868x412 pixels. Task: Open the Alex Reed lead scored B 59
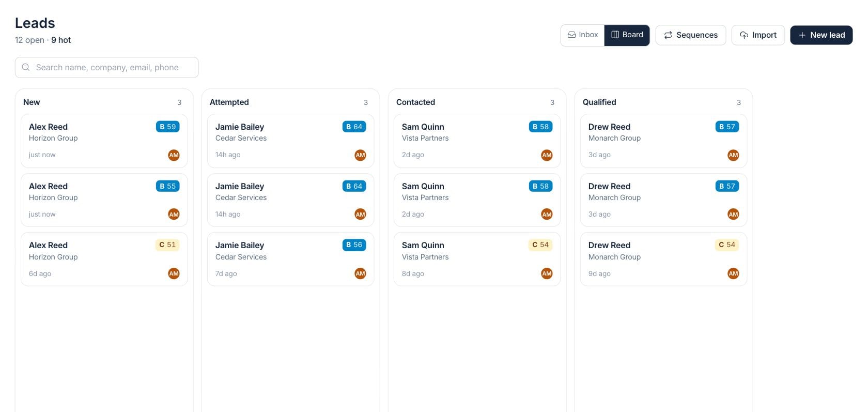[x=104, y=141]
